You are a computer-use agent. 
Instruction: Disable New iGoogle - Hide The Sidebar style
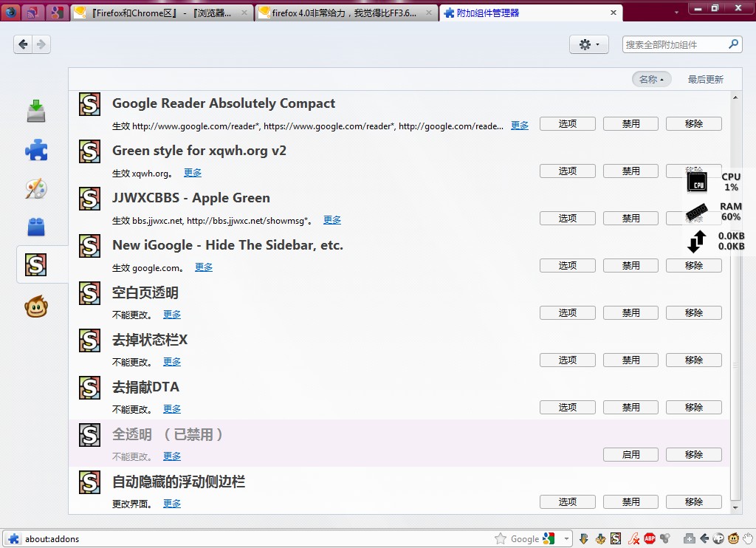point(630,266)
